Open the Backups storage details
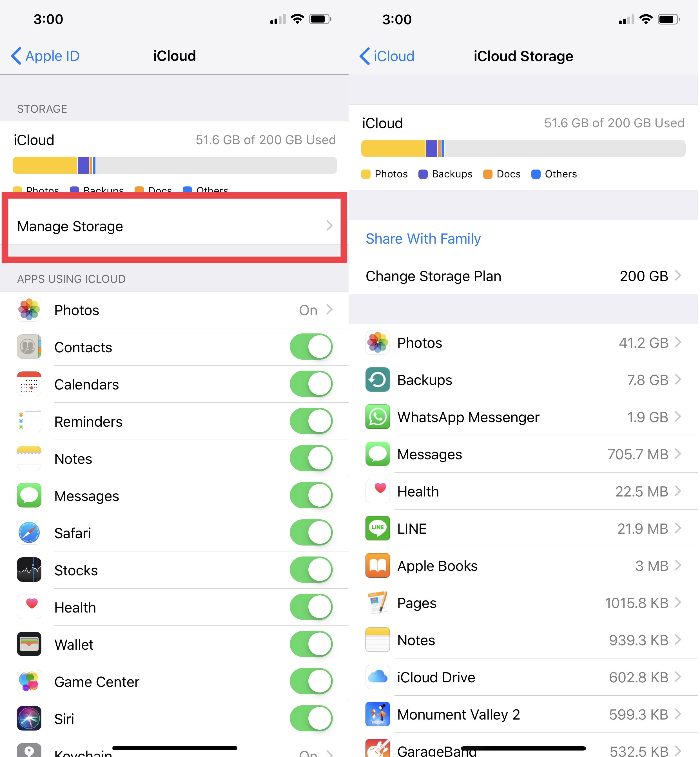 (x=525, y=379)
